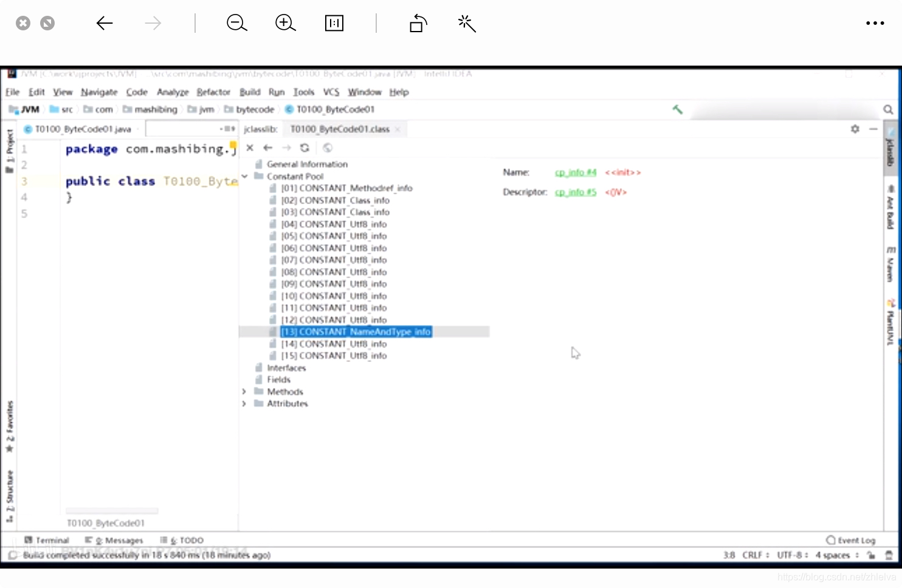Open the Build menu
902x588 pixels.
[250, 92]
